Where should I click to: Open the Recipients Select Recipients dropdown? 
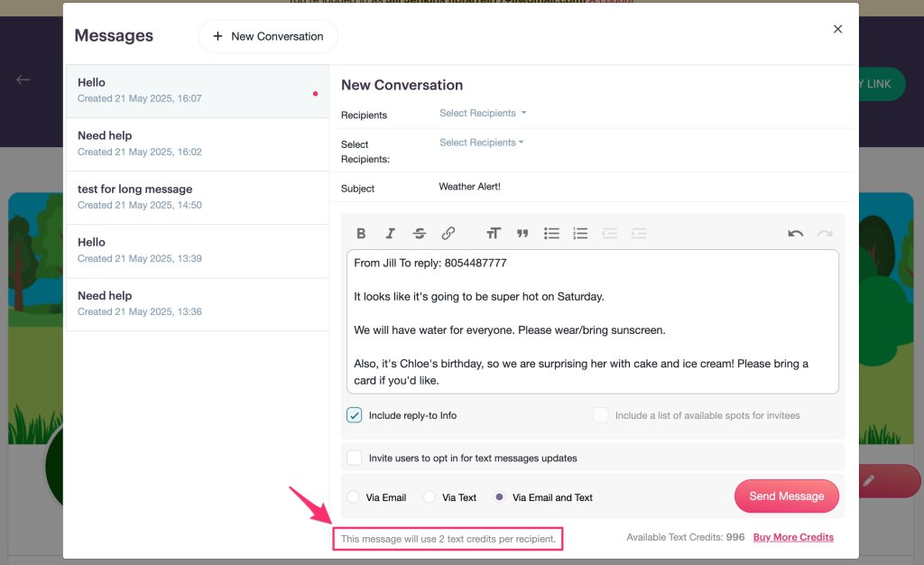point(482,114)
